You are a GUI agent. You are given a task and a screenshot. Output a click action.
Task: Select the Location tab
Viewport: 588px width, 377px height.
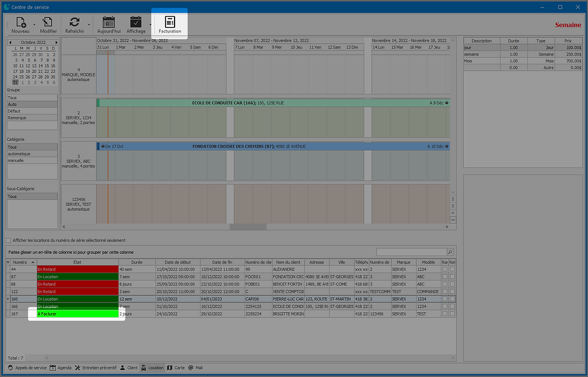152,367
